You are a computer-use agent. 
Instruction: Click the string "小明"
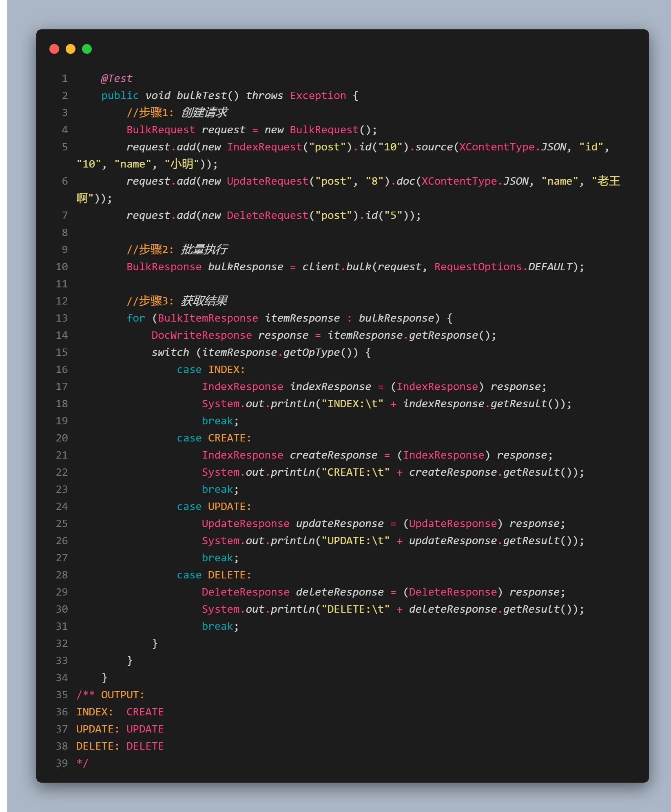click(x=182, y=164)
